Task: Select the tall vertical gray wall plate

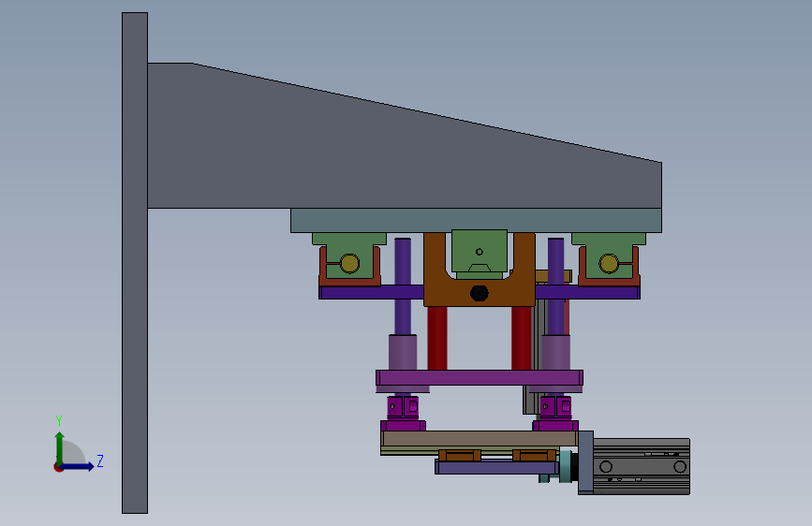Action: [135, 263]
